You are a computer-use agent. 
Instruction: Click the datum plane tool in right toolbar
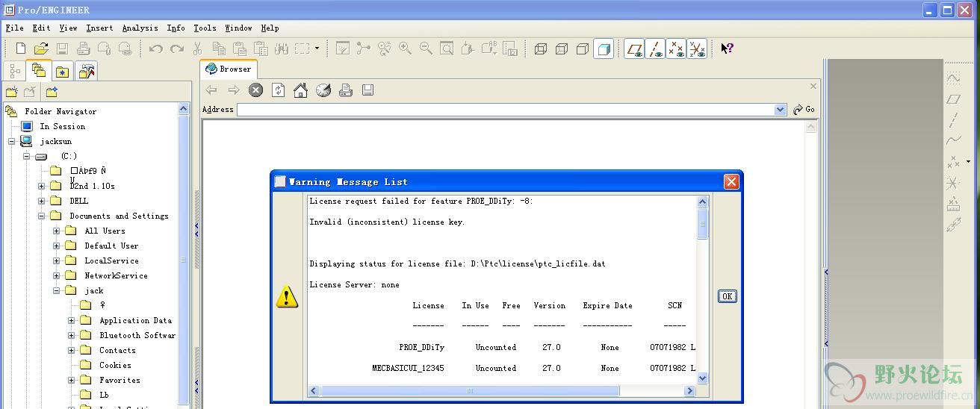[x=953, y=99]
